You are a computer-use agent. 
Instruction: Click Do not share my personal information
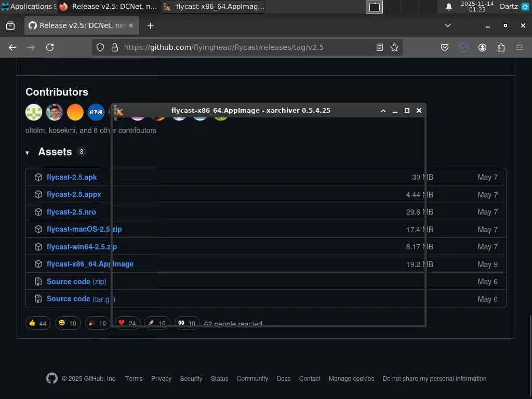pyautogui.click(x=434, y=379)
